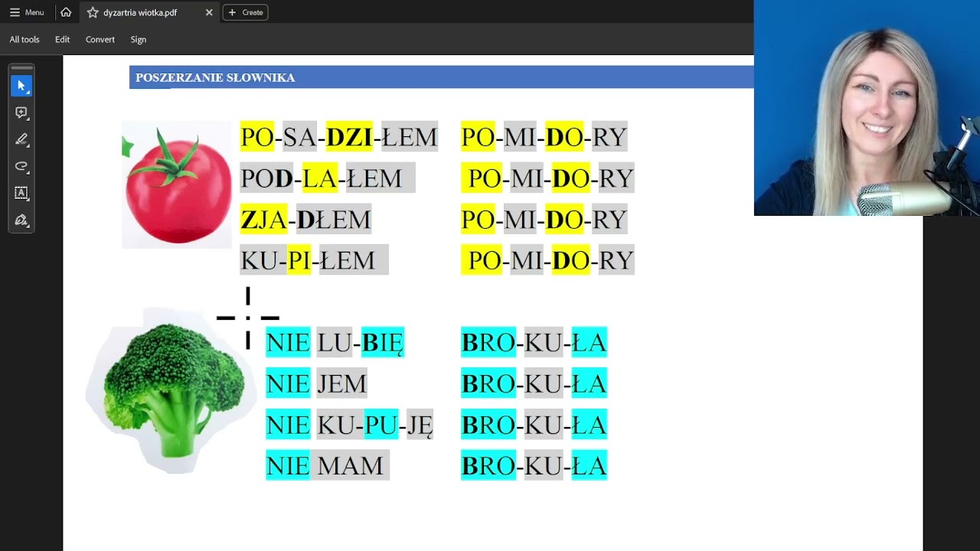Screen dimensions: 980x551
Task: Click the webcam video overlay
Action: tap(867, 108)
